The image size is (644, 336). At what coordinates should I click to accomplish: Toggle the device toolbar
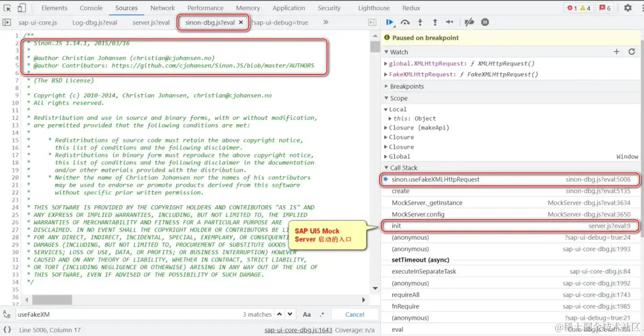22,8
